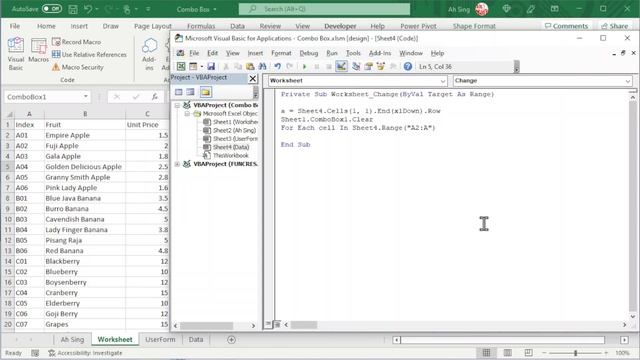Select Sheet2 (Ah Sing) in project tree
The height and width of the screenshot is (360, 640).
pos(230,130)
